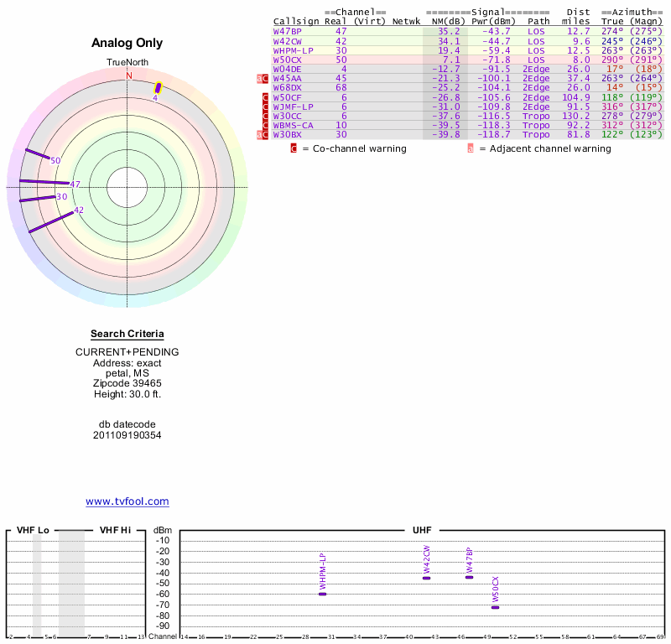Click channel 50 bar on radar plot
The image size is (671, 644).
[38, 155]
